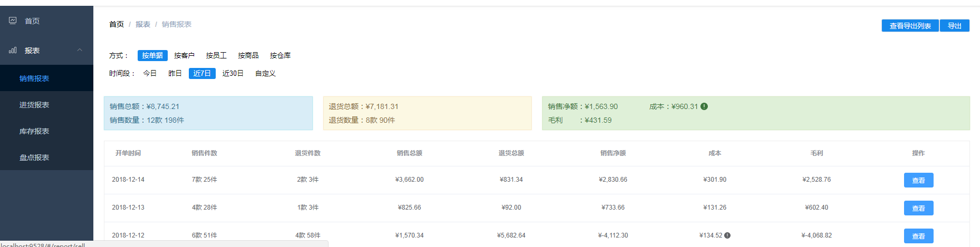This screenshot has width=980, height=247.
Task: Click the 退货数量：8款 90件 summary text
Action: tap(362, 120)
